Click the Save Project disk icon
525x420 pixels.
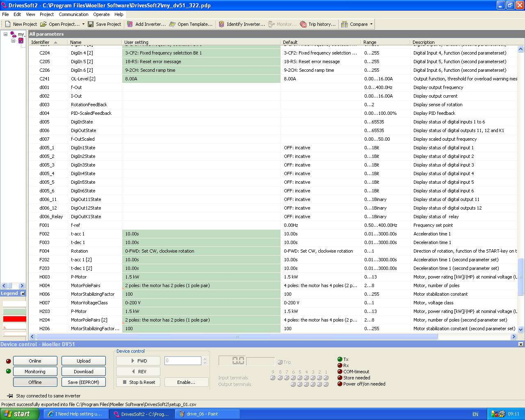coord(91,24)
